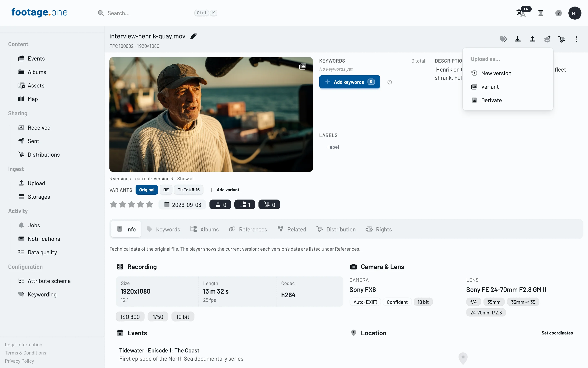Click the Add keywords button
This screenshot has height=368, width=588.
(350, 82)
